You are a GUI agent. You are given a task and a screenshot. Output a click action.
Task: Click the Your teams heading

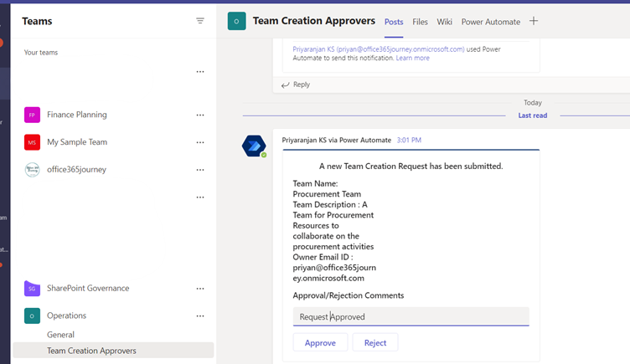coord(41,53)
